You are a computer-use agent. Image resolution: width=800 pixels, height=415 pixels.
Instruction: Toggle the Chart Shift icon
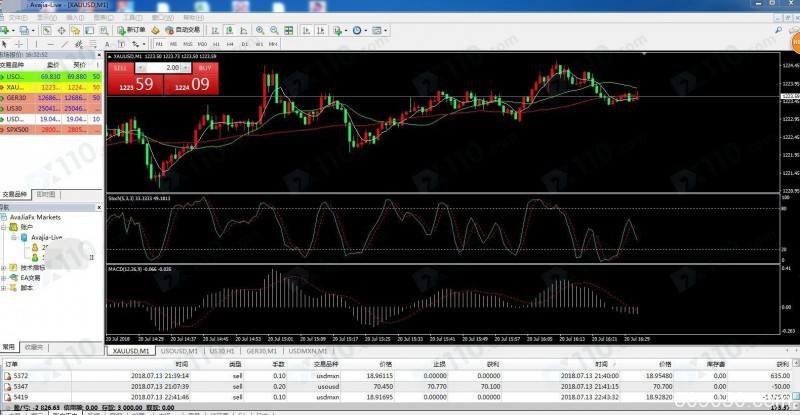click(x=320, y=30)
